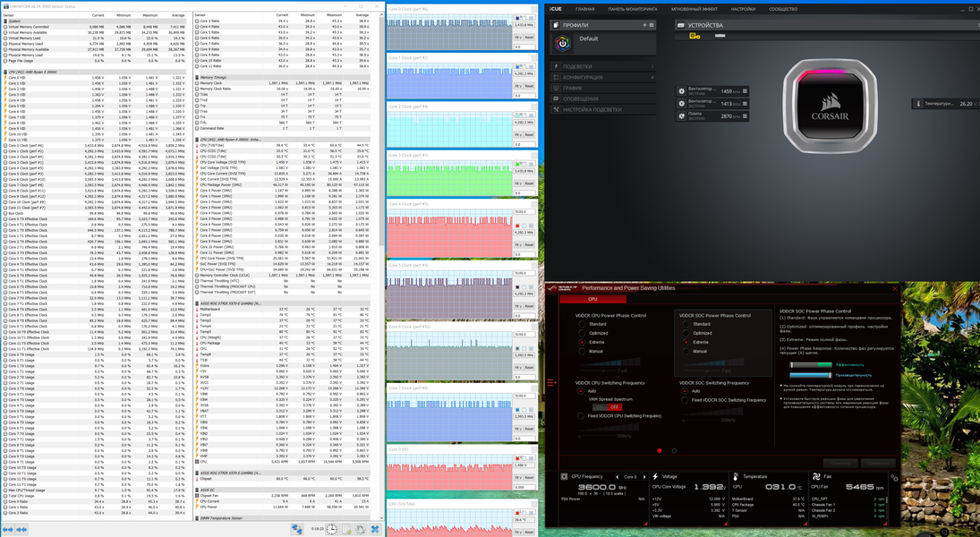Open Настройка подсветки in iCUE
This screenshot has width=980, height=537.
pos(604,109)
